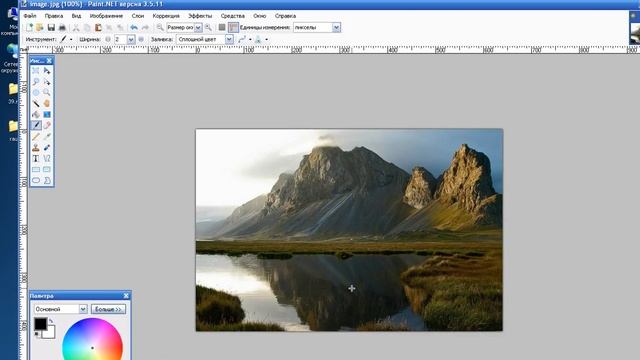Select the Recolor tool

(x=47, y=147)
